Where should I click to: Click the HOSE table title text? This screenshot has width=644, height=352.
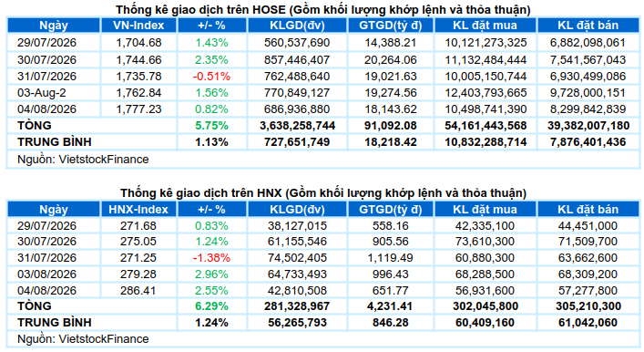pos(322,9)
